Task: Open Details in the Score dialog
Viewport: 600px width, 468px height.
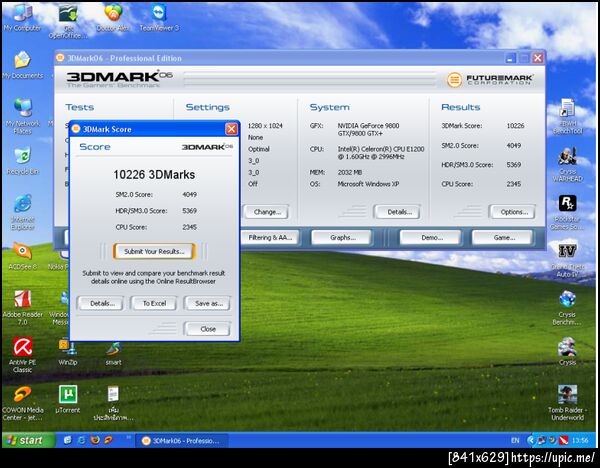Action: pos(102,303)
